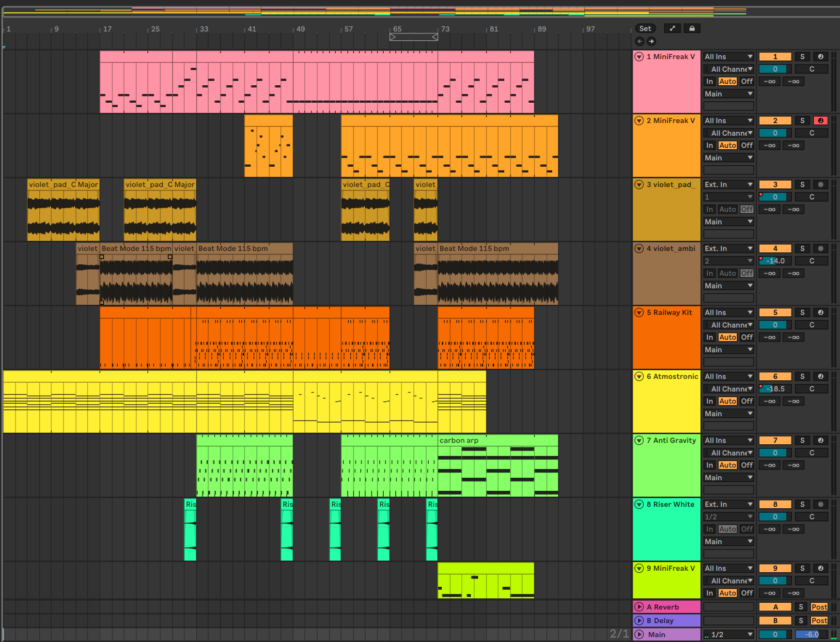Image resolution: width=840 pixels, height=642 pixels.
Task: Deactivate track 1 via its number button
Action: pos(775,57)
